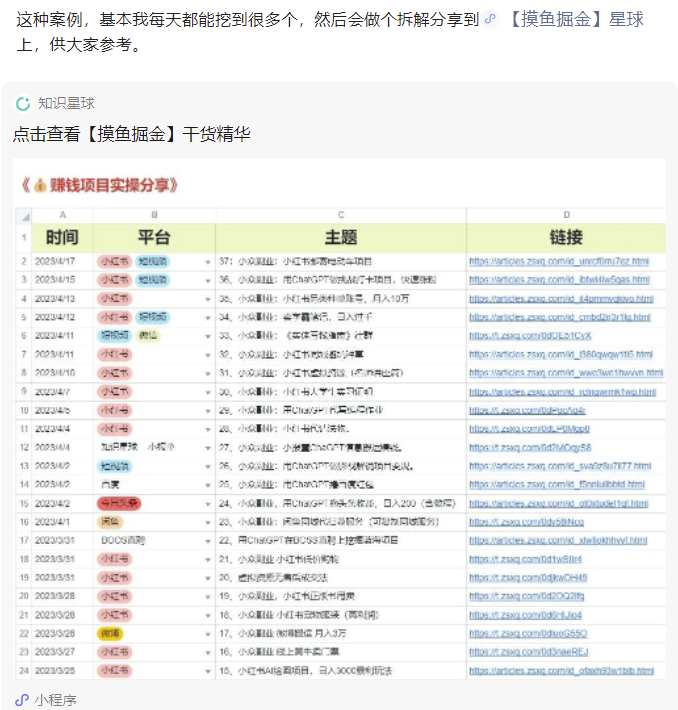The height and width of the screenshot is (710, 678).
Task: Select the 2023/4/13 date cell
Action: [63, 299]
